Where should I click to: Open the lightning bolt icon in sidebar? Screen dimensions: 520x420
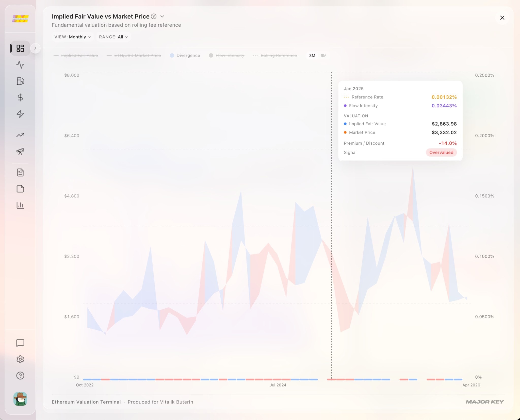click(x=20, y=114)
